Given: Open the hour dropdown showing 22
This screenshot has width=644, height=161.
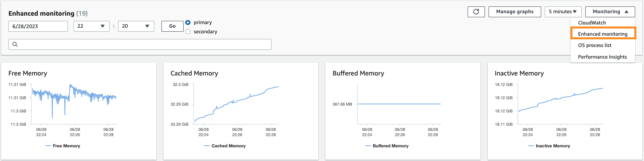Looking at the screenshot, I should tap(92, 26).
